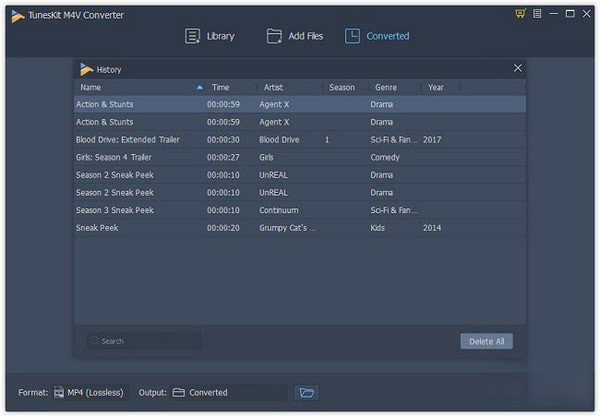Select the Sneak Peek Grumpy Cat row

pyautogui.click(x=300, y=228)
